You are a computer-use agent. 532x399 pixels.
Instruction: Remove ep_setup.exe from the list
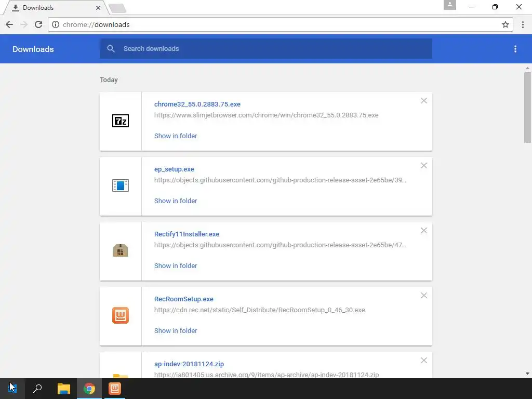[x=424, y=165]
